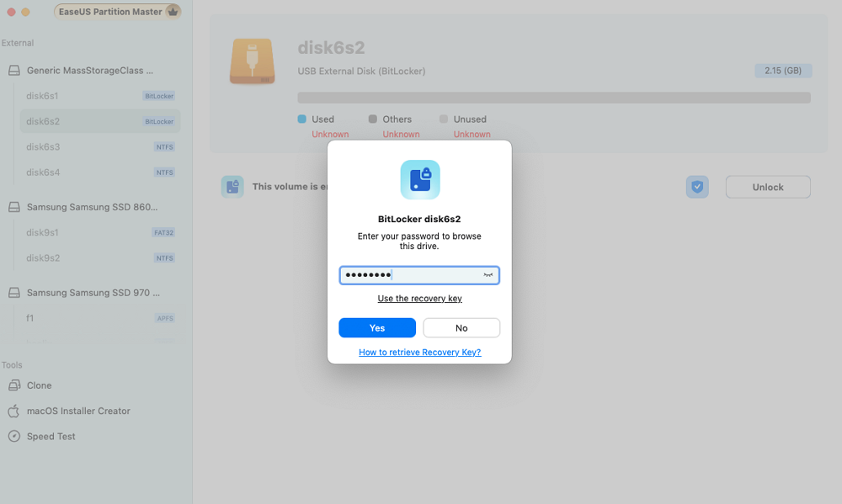The height and width of the screenshot is (504, 842).
Task: Click the EaseUS Partition Master title badge
Action: [117, 11]
